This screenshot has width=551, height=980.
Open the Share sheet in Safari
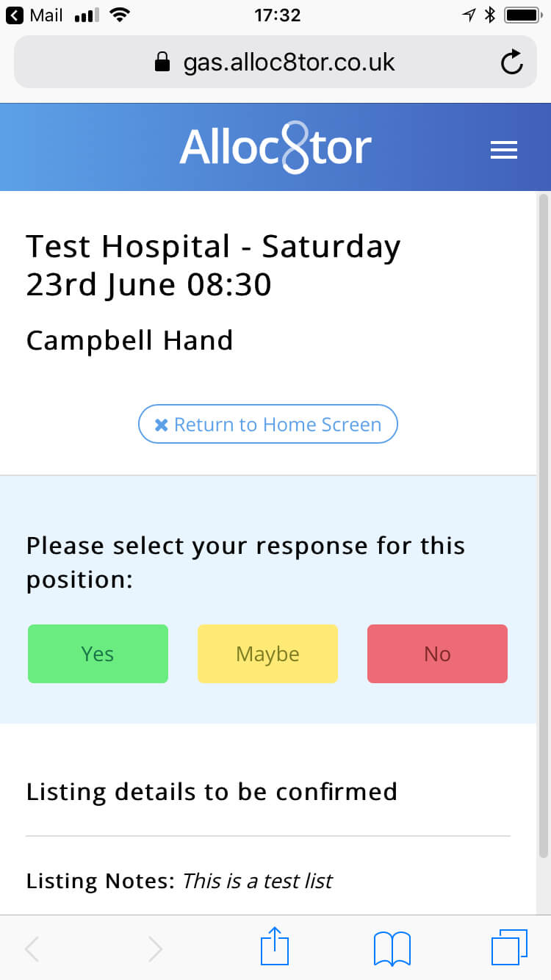274,947
